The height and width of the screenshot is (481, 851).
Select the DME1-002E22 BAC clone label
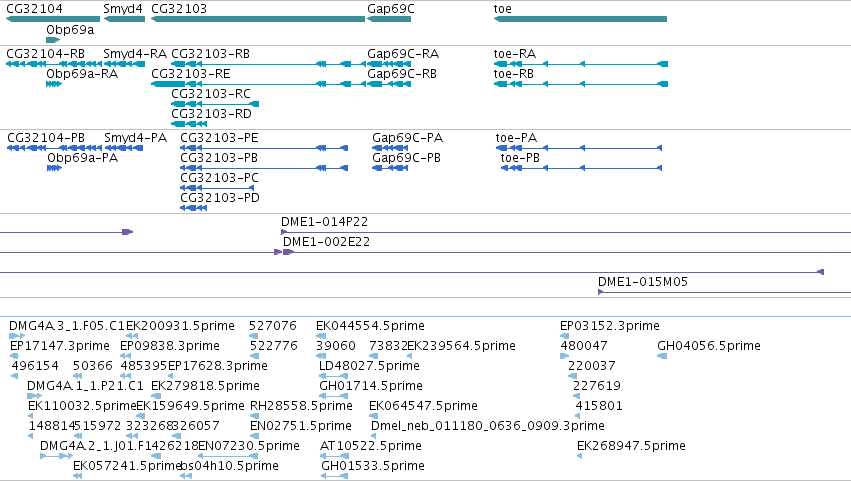326,242
